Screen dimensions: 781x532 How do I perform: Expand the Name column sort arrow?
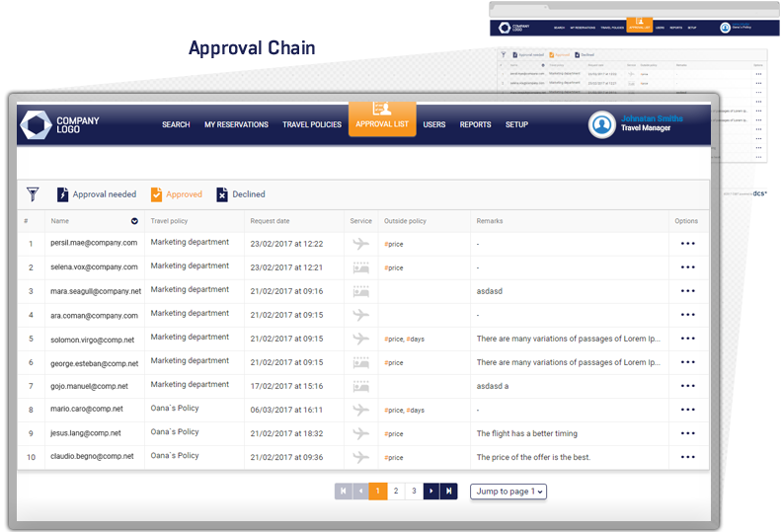tap(134, 221)
